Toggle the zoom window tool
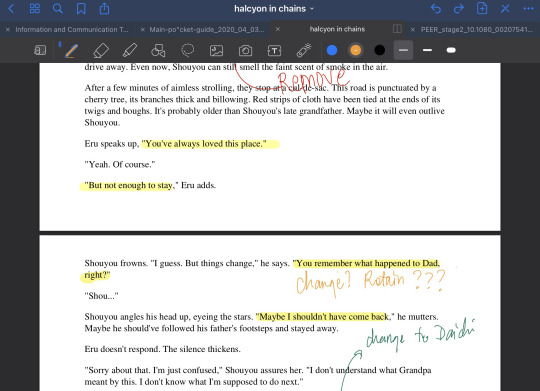Screen dimensions: 540x391 (x=40, y=50)
